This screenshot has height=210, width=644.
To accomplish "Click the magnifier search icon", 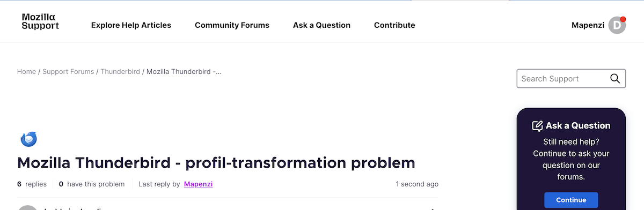I will click(x=615, y=79).
